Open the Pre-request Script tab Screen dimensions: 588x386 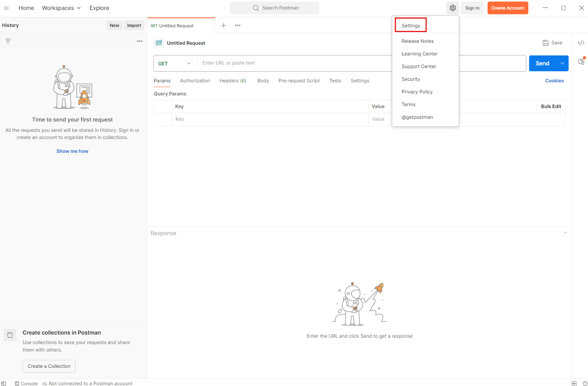click(299, 81)
